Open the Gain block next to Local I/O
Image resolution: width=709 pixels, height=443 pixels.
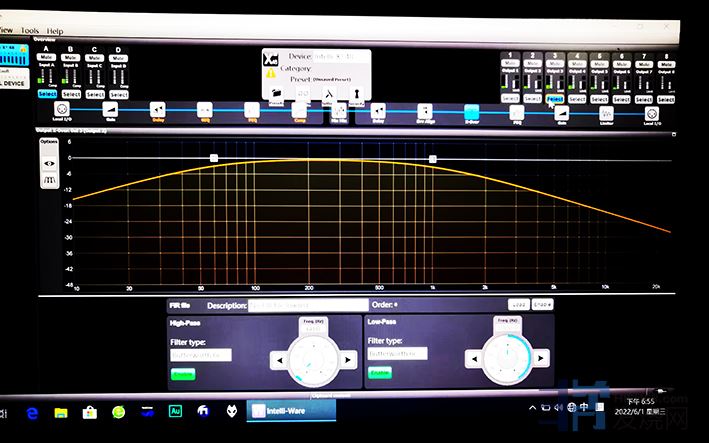[109, 109]
